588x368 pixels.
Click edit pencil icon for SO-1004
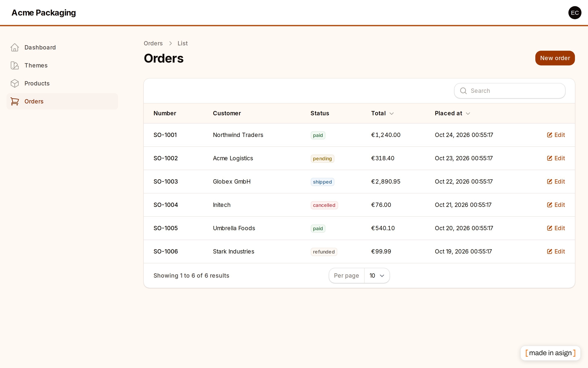[x=549, y=205]
